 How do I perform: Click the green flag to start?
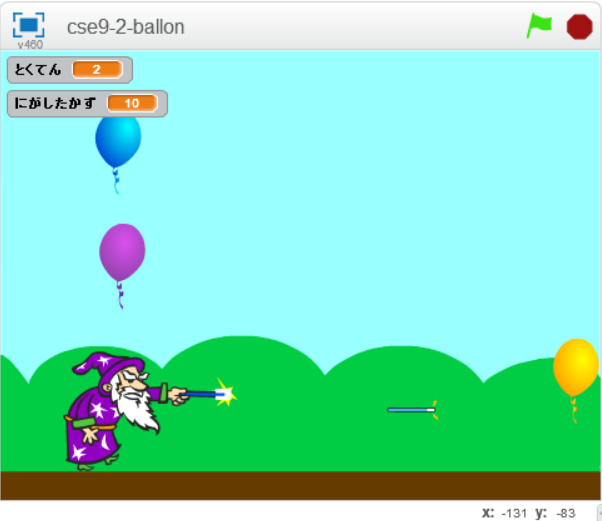pyautogui.click(x=539, y=26)
